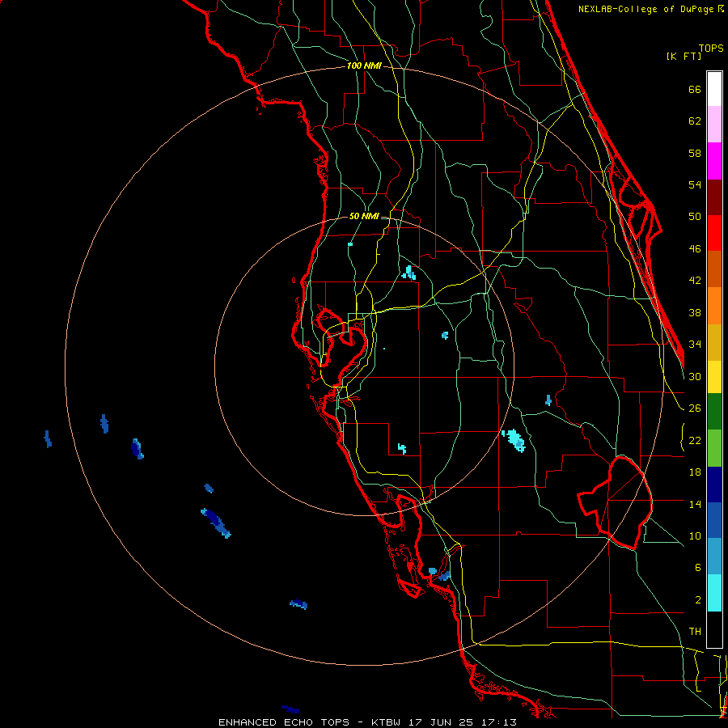Select the 58 legend value
This screenshot has height=728, width=728.
695,153
